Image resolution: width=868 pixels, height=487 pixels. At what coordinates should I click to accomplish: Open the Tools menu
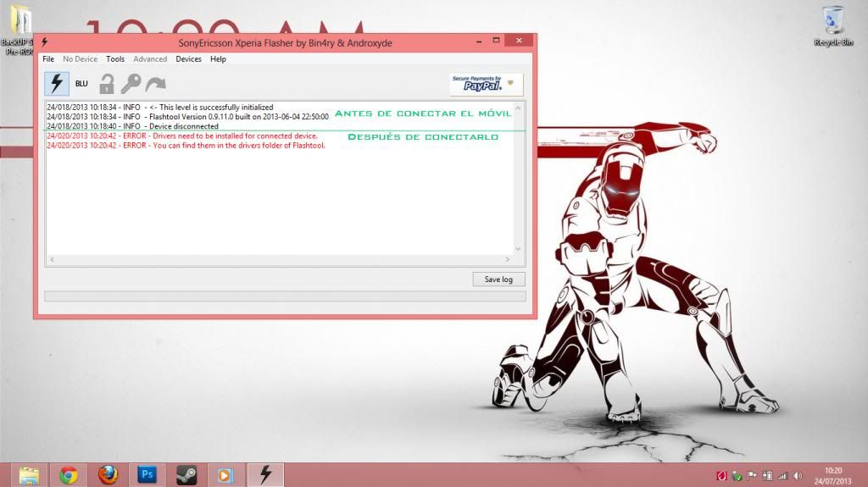115,58
